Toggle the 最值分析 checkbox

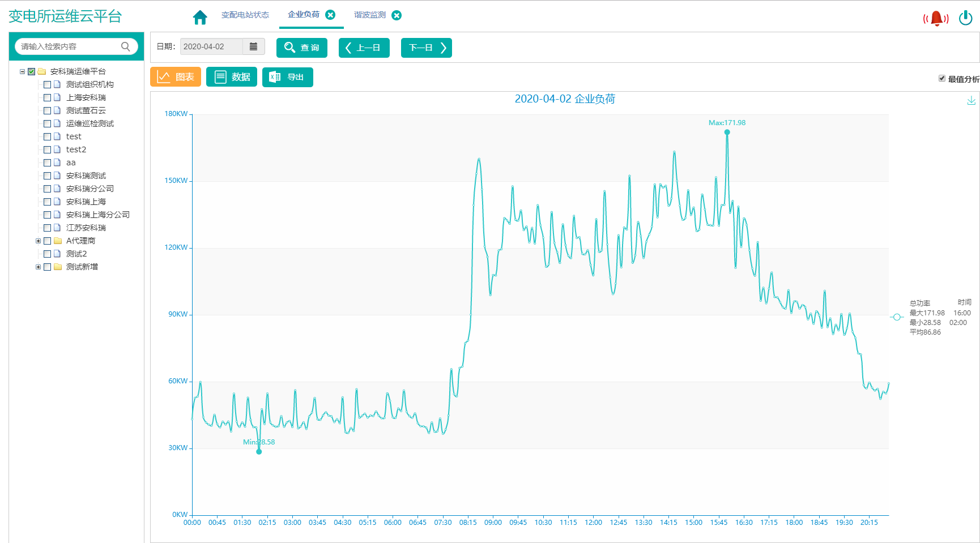[x=941, y=79]
